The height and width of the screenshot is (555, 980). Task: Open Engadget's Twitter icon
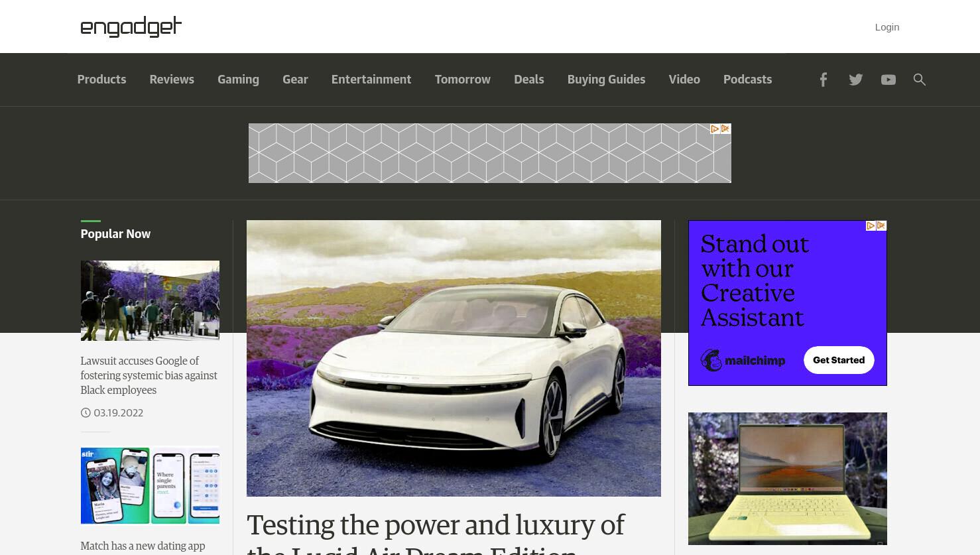click(x=856, y=80)
